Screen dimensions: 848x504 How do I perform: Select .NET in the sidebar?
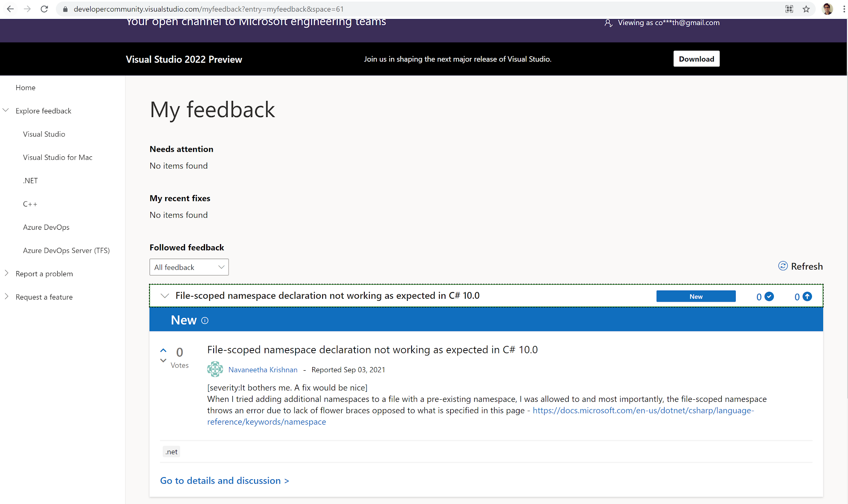pyautogui.click(x=31, y=180)
